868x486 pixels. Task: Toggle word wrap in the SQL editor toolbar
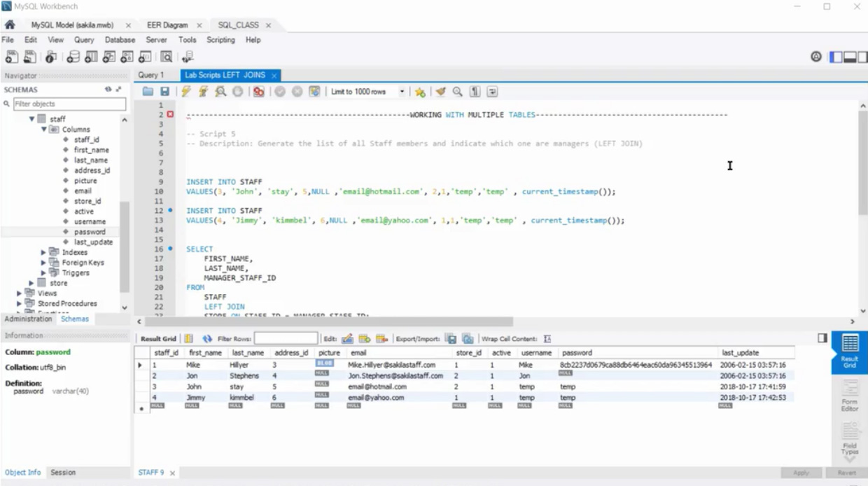click(492, 92)
